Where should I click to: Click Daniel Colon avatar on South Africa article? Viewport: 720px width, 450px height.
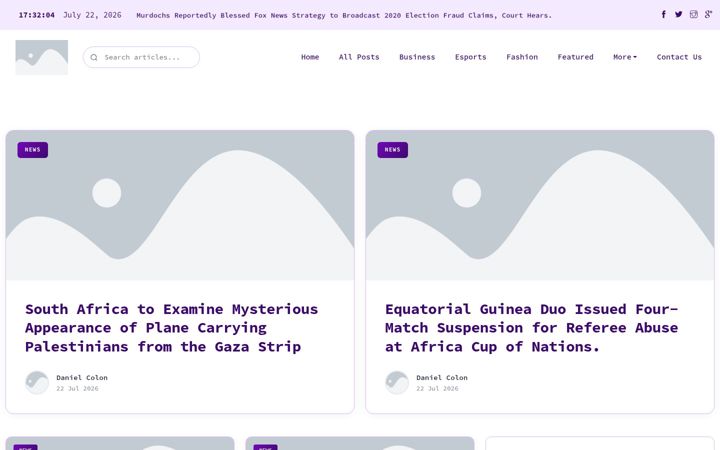[x=37, y=382]
